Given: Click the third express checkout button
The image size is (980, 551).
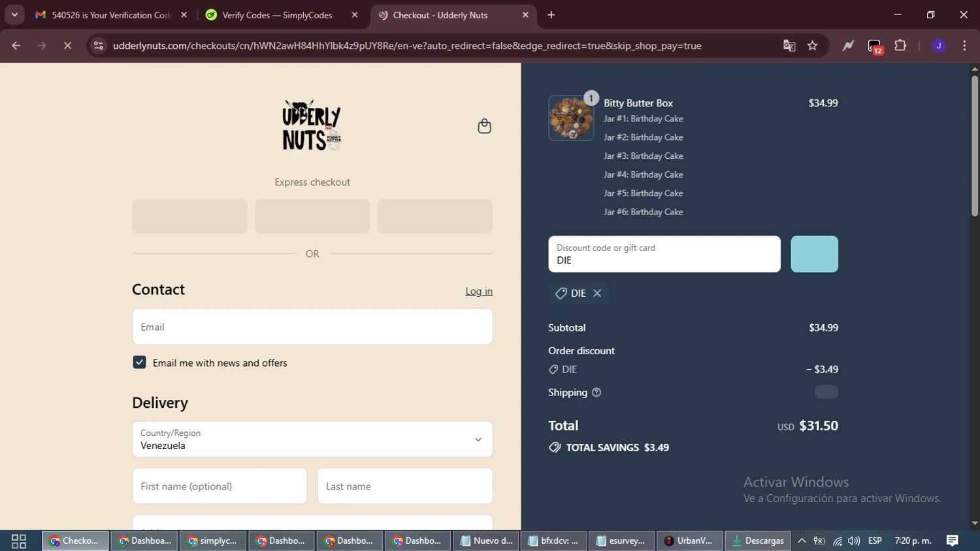Looking at the screenshot, I should click(x=435, y=216).
